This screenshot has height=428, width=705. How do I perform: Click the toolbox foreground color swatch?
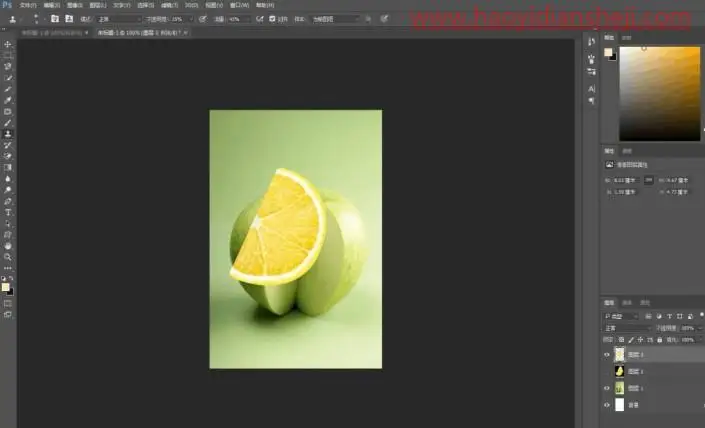[x=5, y=287]
